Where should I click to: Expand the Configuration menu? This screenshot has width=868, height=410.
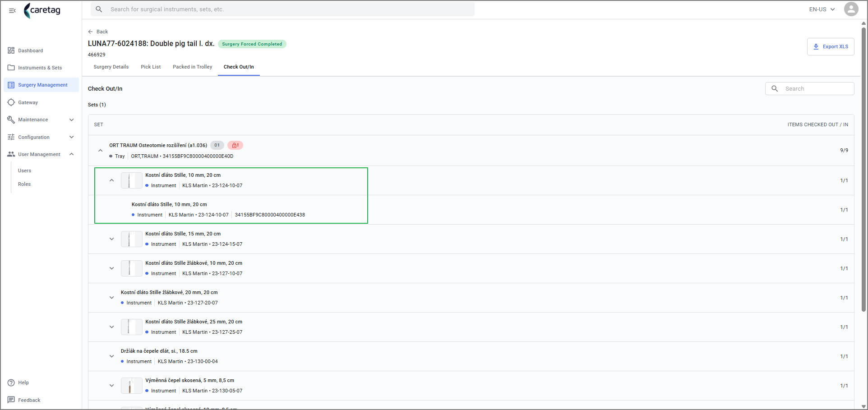41,137
